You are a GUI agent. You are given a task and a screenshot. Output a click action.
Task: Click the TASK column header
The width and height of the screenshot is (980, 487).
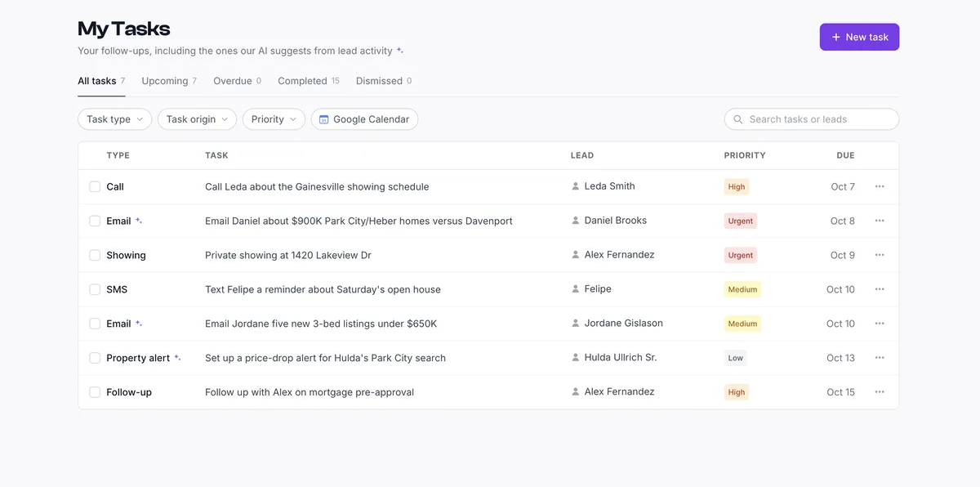[x=216, y=155]
